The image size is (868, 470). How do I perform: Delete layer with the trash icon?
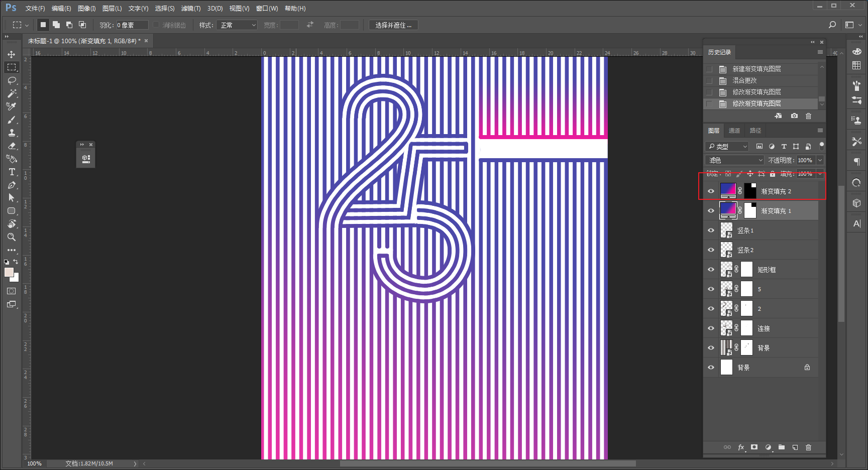[x=808, y=447]
